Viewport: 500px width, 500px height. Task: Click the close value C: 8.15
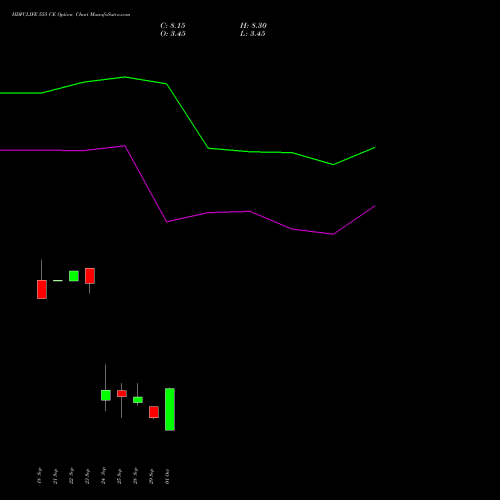(173, 26)
